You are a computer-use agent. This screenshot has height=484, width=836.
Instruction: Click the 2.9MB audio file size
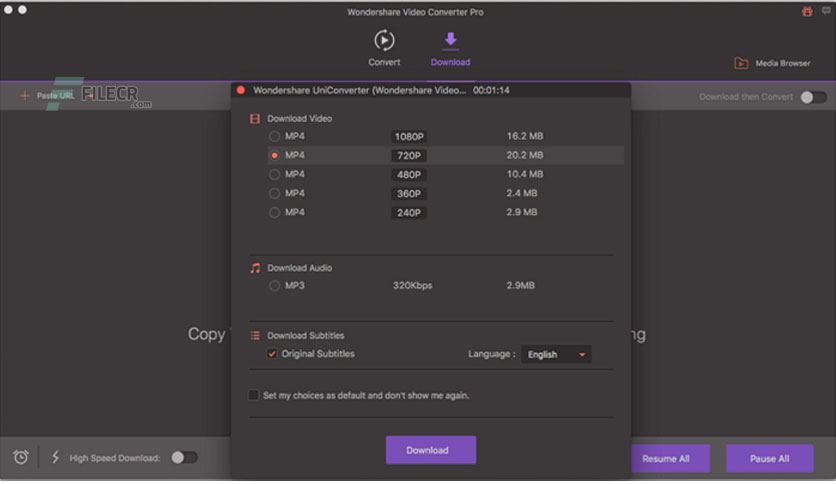[520, 286]
